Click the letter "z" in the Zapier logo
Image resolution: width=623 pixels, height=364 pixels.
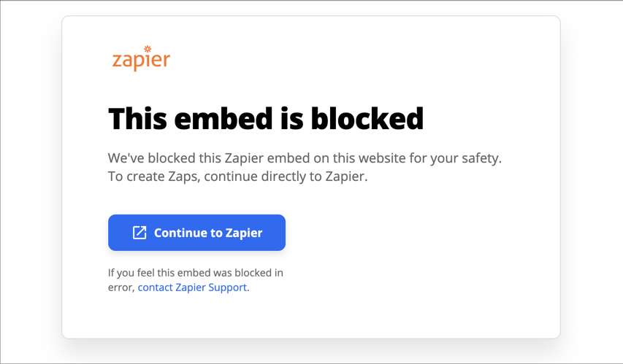click(117, 61)
